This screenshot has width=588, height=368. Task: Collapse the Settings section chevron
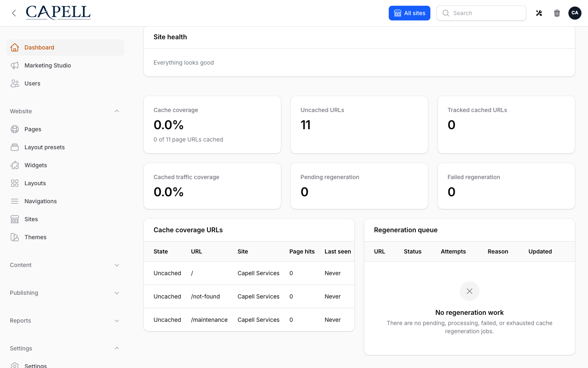click(x=117, y=348)
